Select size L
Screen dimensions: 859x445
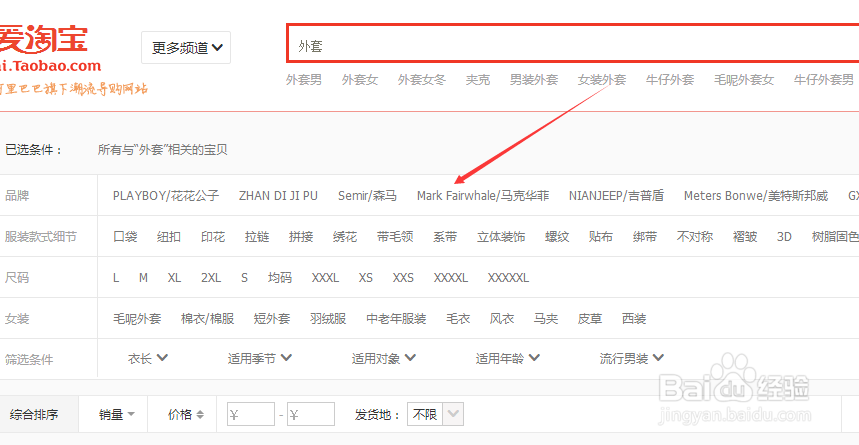116,278
